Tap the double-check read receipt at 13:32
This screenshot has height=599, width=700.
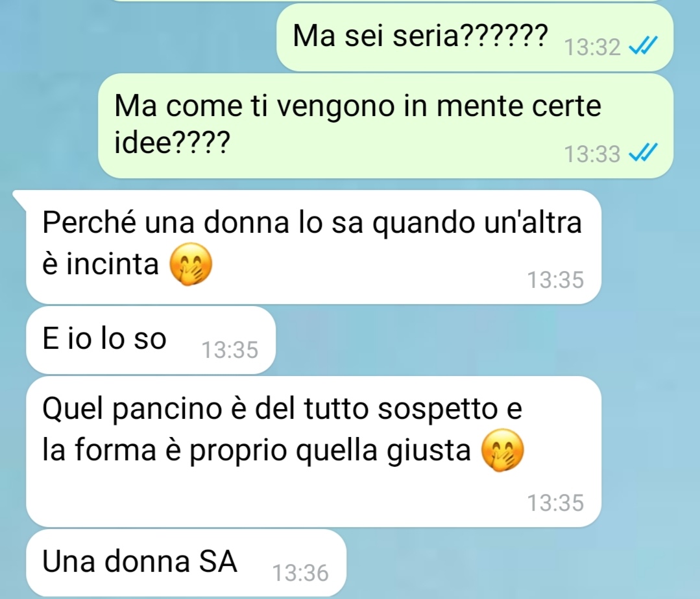pos(643,45)
